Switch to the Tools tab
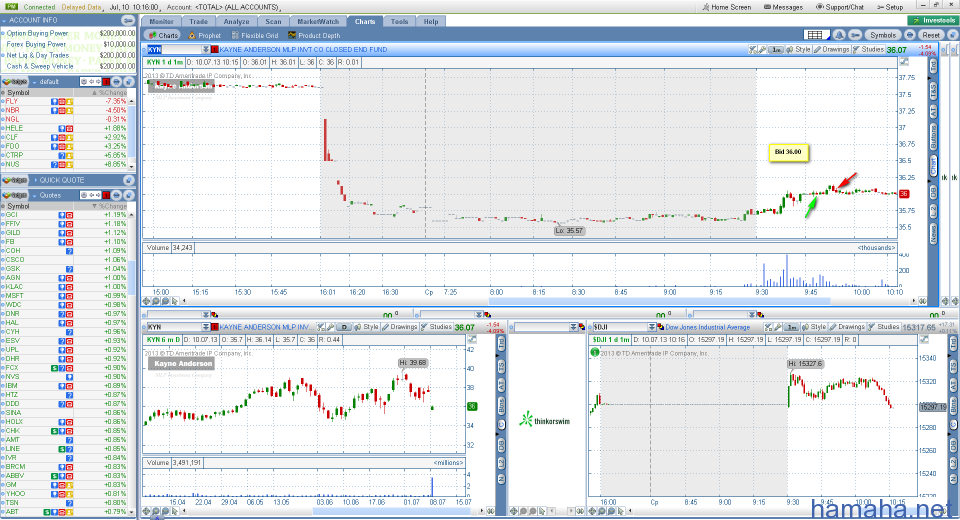The height and width of the screenshot is (520, 960). (399, 21)
